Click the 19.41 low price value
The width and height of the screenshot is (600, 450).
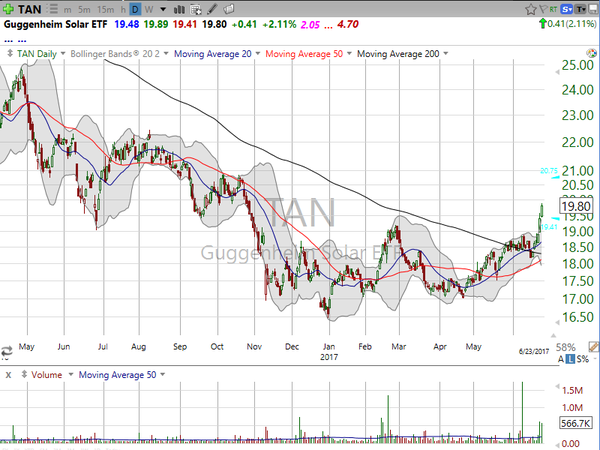(x=184, y=24)
